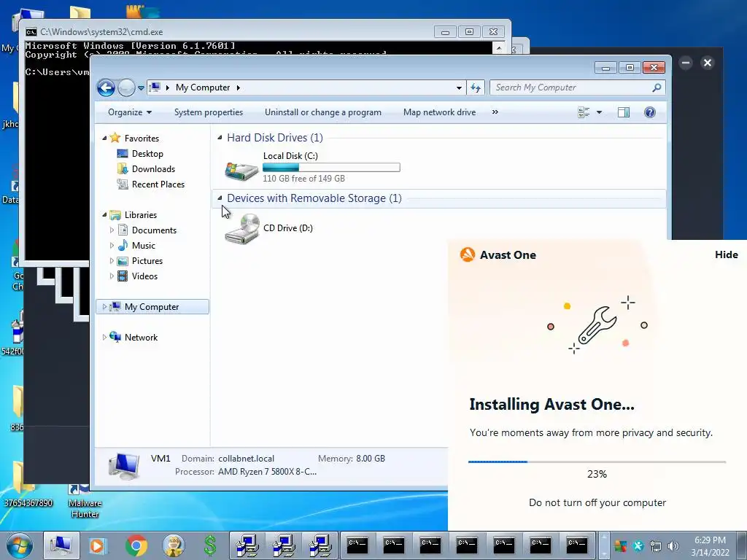Collapse the Favorites group

pos(105,138)
